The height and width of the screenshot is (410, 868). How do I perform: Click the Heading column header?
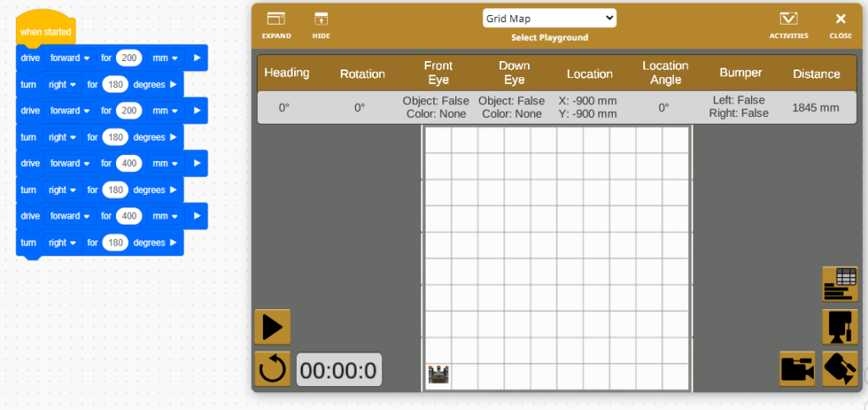point(287,73)
